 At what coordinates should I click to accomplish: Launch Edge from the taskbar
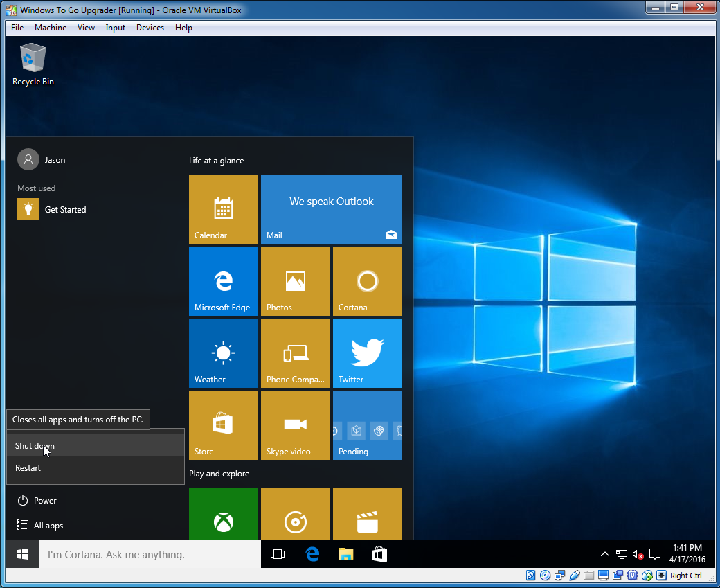312,555
